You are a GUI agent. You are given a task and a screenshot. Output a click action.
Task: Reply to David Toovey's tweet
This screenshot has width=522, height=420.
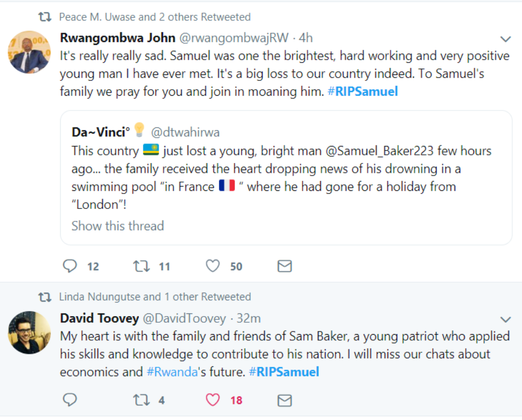coord(70,400)
